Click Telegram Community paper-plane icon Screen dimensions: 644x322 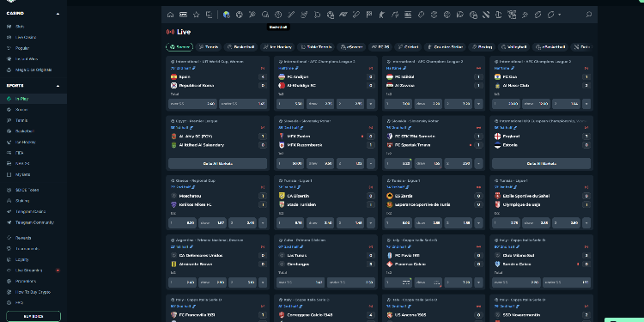pyautogui.click(x=9, y=222)
